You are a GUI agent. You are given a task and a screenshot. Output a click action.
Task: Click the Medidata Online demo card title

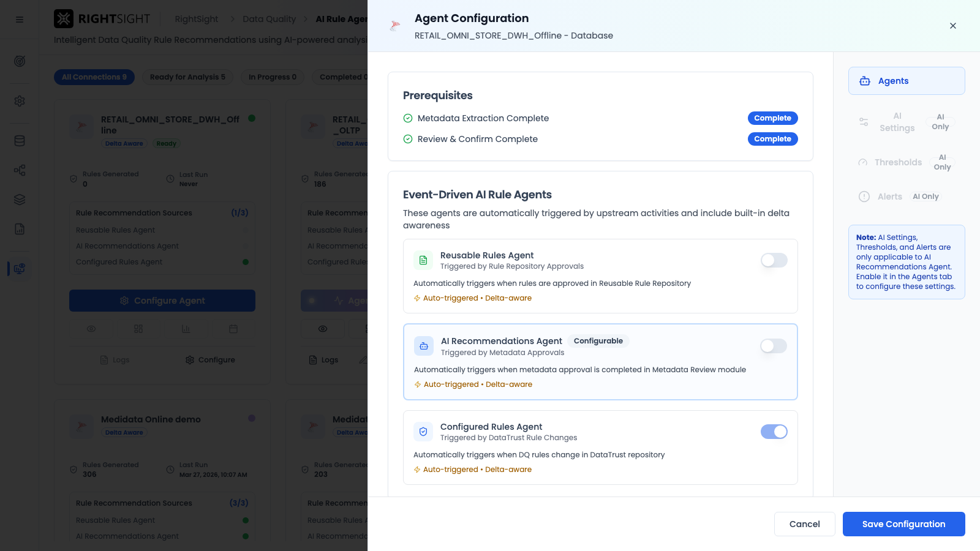[x=151, y=419]
